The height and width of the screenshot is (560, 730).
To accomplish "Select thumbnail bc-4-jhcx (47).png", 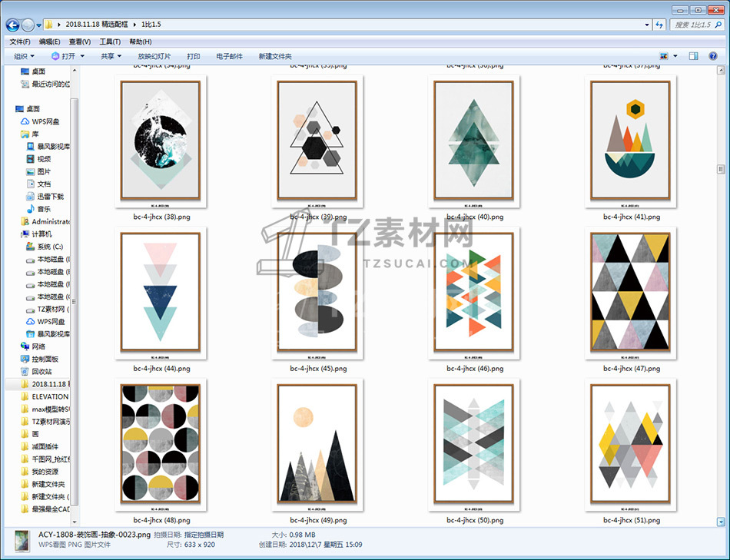I will 631,293.
